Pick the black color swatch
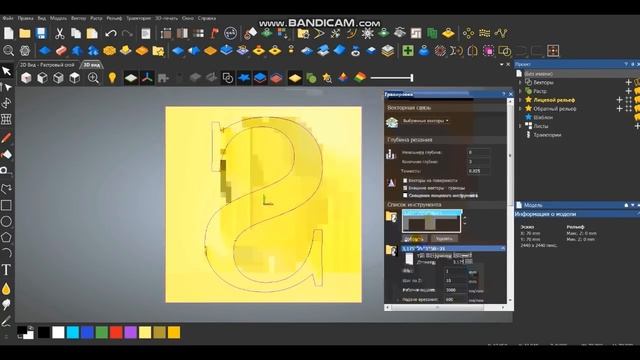 pos(44,332)
